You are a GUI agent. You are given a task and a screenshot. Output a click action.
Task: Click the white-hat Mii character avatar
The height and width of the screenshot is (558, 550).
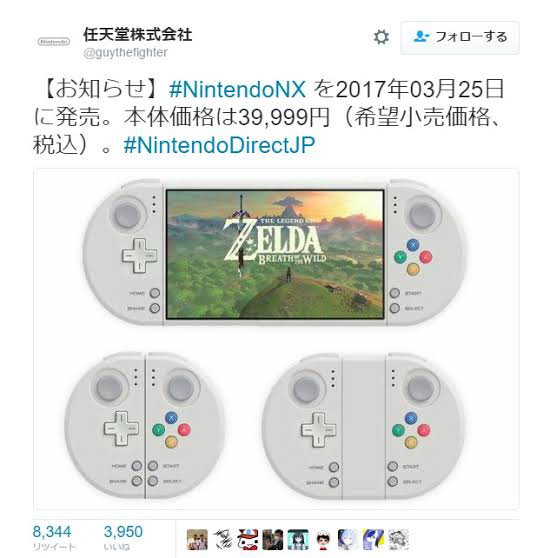(x=323, y=539)
